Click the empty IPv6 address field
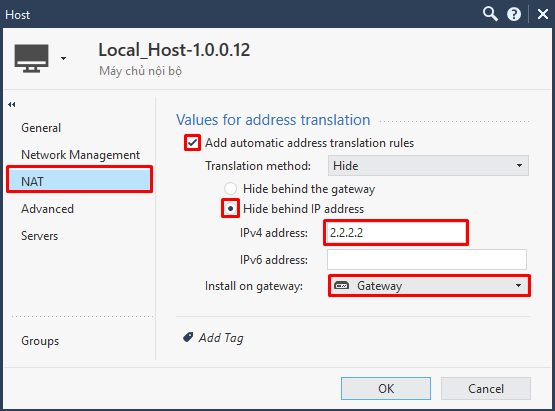Image resolution: width=555 pixels, height=411 pixels. 427,259
